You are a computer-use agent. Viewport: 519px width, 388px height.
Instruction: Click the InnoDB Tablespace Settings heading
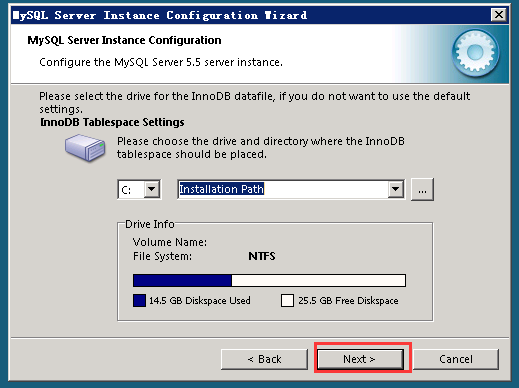(x=112, y=122)
